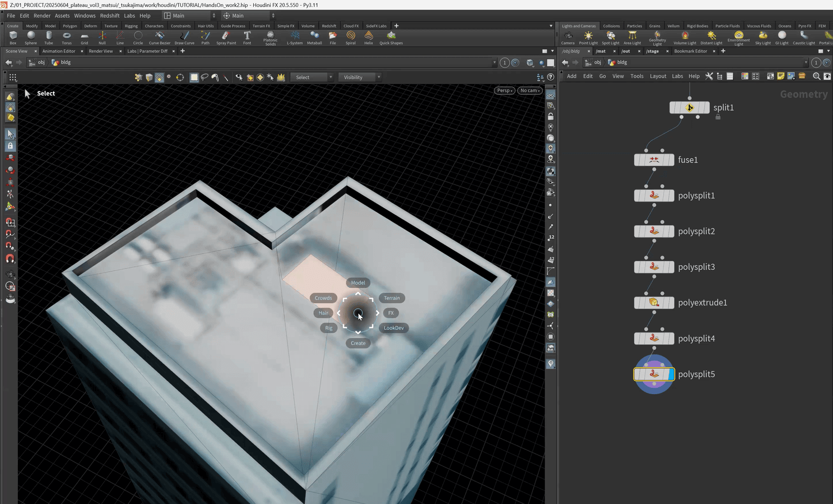Image resolution: width=833 pixels, height=504 pixels.
Task: Open the Redshift menu
Action: coord(109,16)
